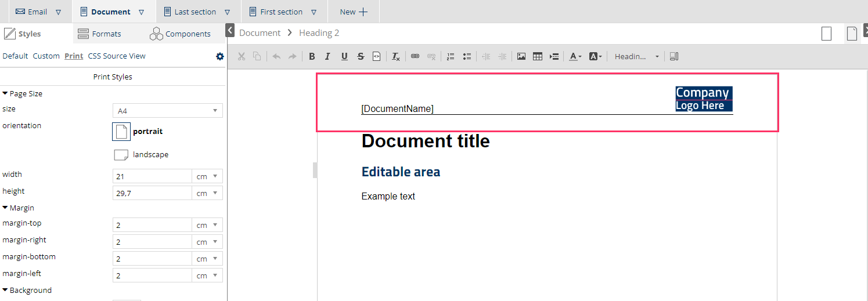Apply italic formatting

[327, 57]
